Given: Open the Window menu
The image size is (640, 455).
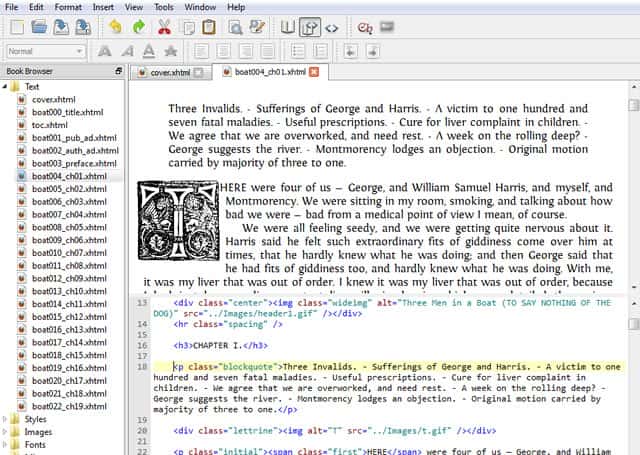Looking at the screenshot, I should pos(200,7).
